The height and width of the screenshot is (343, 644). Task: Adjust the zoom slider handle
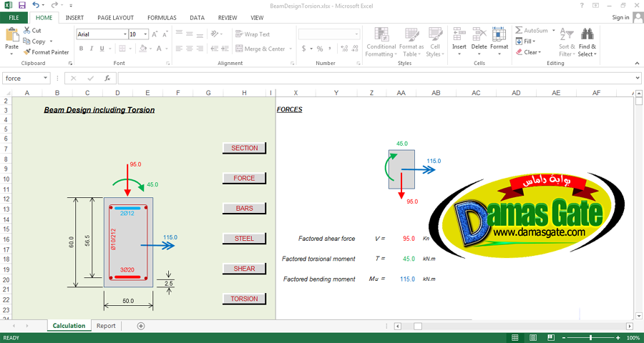click(590, 338)
